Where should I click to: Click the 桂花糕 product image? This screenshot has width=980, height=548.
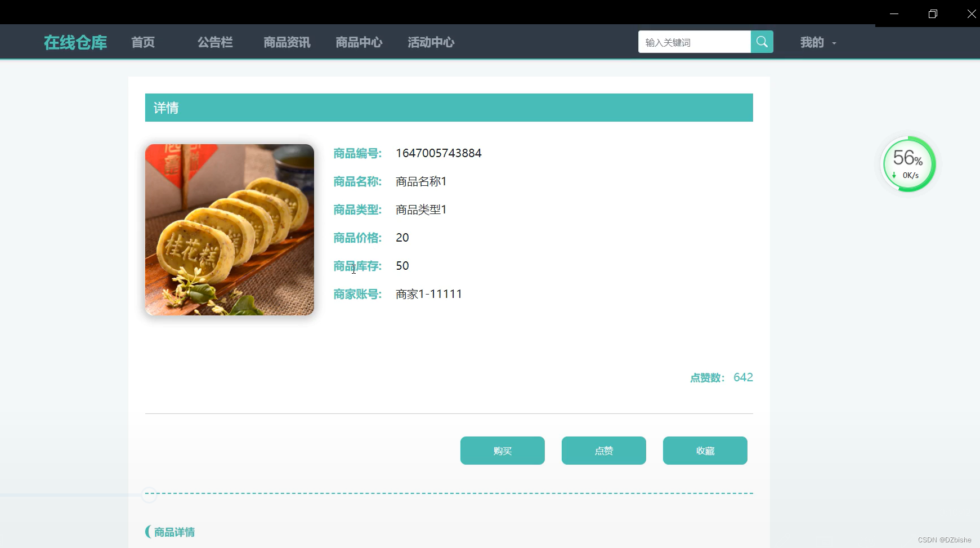[230, 230]
